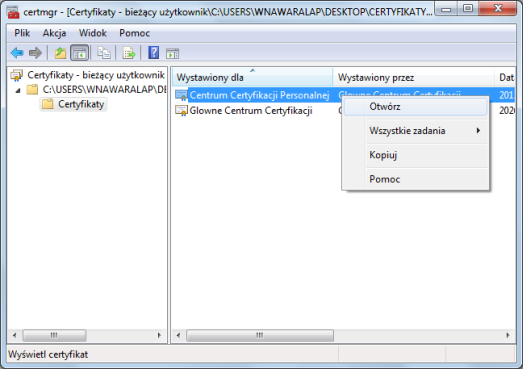Choose Pomoc in the context menu
523x369 pixels.
click(416, 179)
